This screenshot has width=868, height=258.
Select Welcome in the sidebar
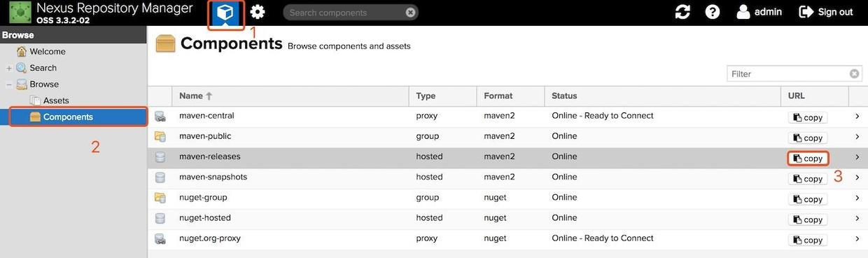[48, 51]
